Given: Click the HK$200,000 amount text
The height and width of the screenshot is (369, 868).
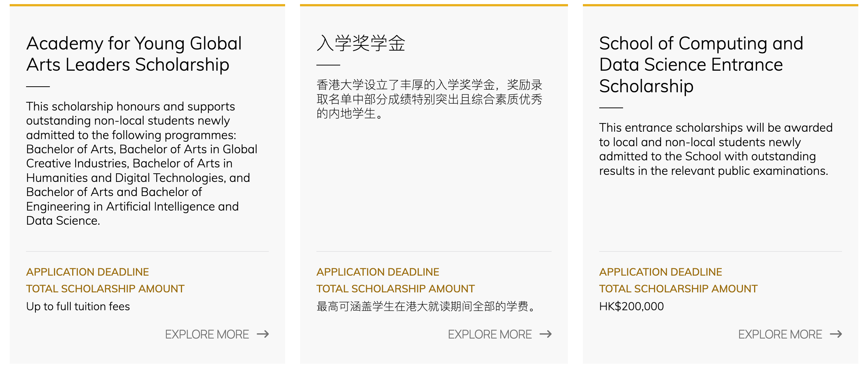Looking at the screenshot, I should point(632,306).
